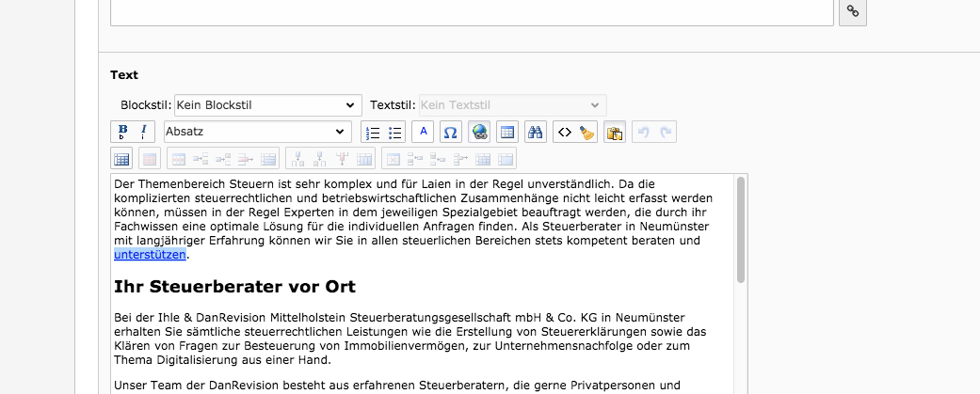Image resolution: width=980 pixels, height=394 pixels.
Task: Open the text color 'A' tool
Action: (423, 133)
